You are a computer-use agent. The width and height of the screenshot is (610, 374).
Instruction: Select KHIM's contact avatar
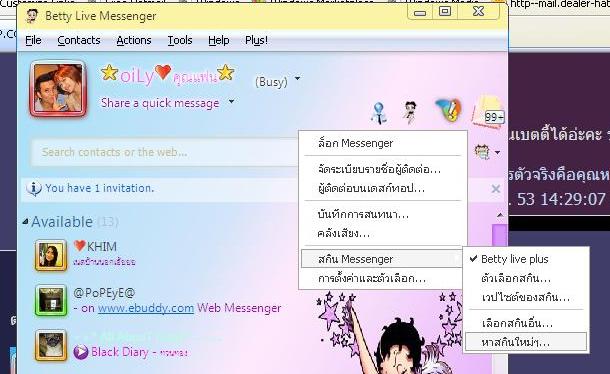click(51, 255)
